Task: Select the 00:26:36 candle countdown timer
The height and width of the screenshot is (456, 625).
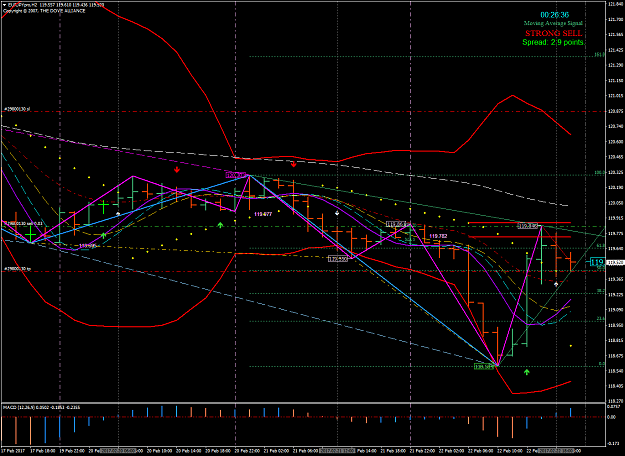Action: click(554, 15)
